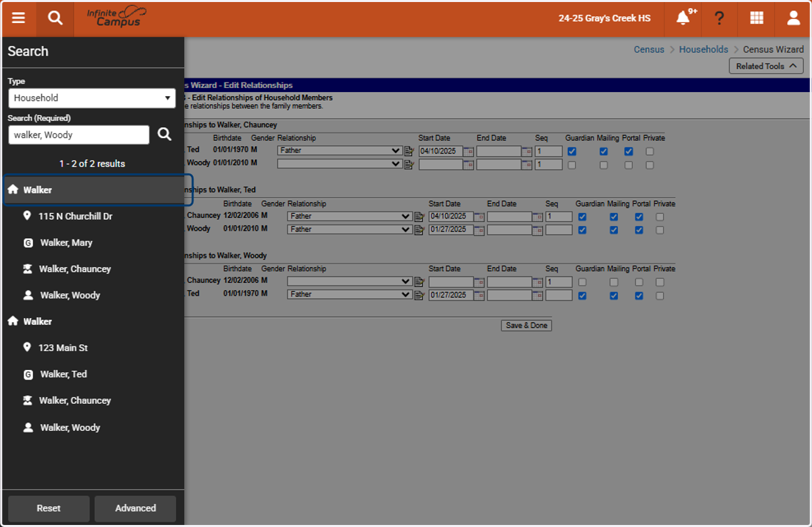This screenshot has width=812, height=527.
Task: Click notes icon beside Woody's relationship under Ted
Action: click(419, 230)
